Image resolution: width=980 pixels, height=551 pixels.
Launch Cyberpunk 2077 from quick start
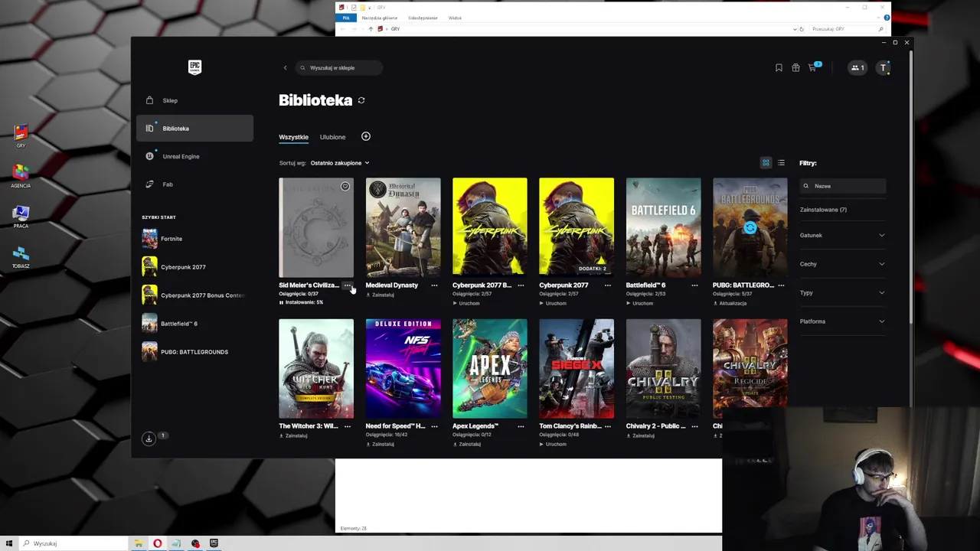(194, 267)
